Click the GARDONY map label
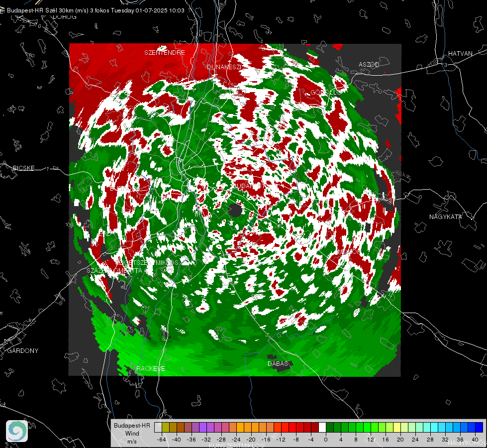The width and height of the screenshot is (487, 448). coord(23,351)
